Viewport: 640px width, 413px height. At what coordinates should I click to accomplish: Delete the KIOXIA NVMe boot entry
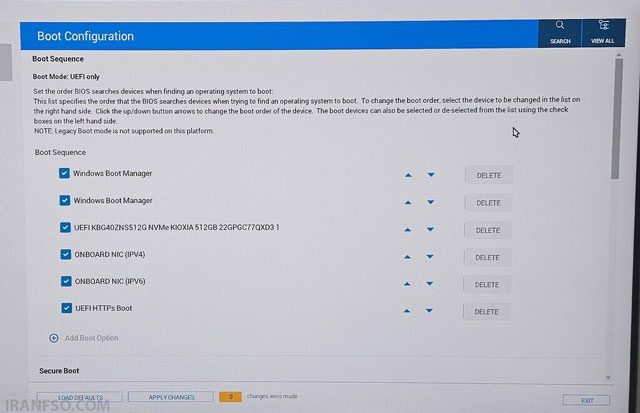(x=488, y=231)
